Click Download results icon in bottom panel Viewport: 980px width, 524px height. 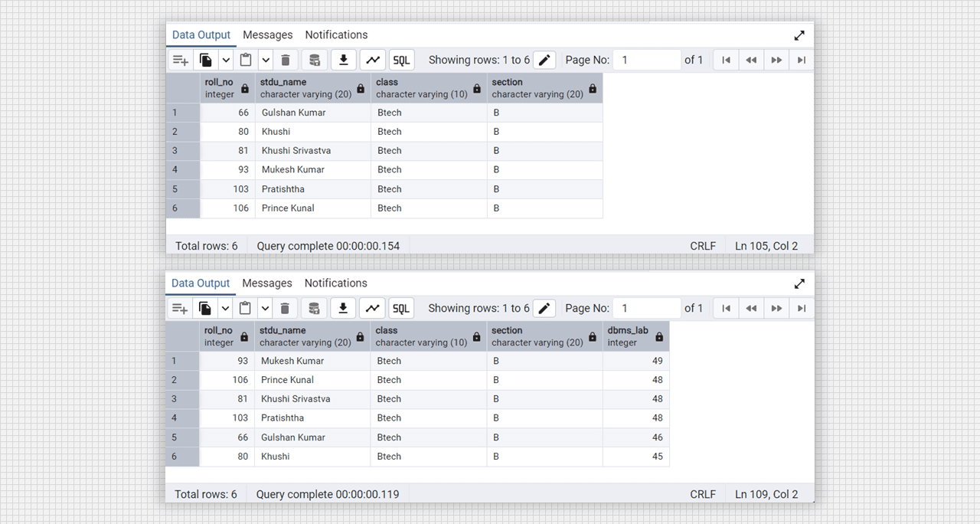click(343, 308)
